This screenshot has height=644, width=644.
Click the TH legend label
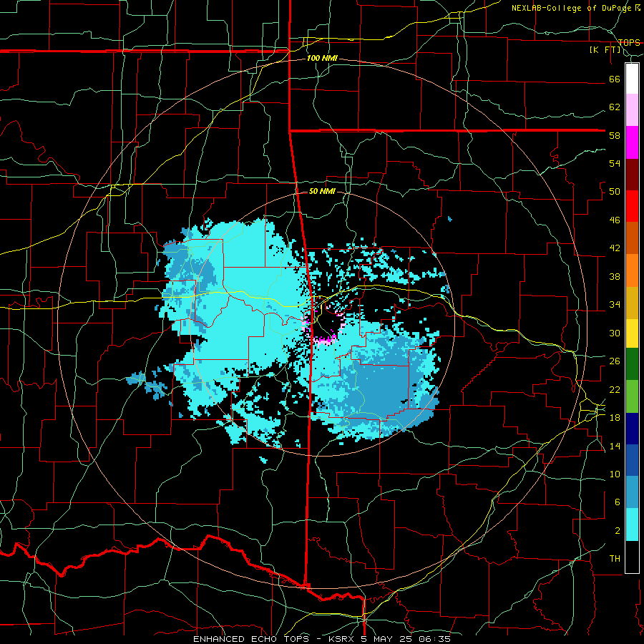point(615,559)
